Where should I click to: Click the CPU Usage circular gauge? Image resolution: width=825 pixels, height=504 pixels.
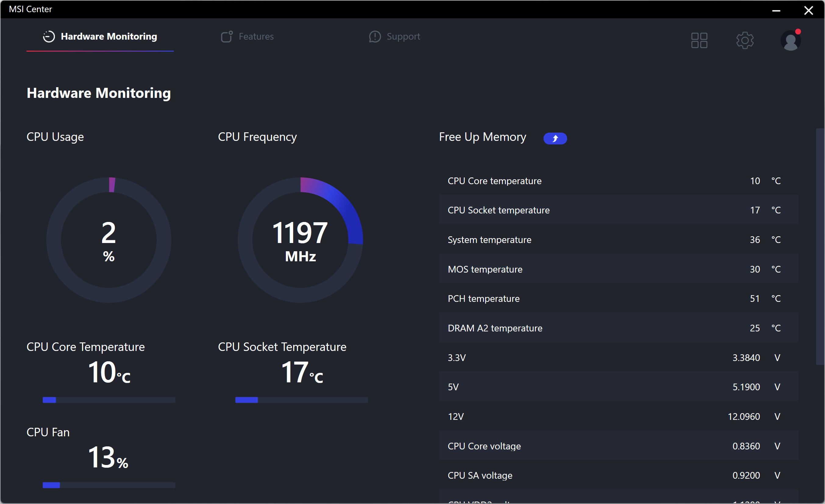pyautogui.click(x=109, y=240)
